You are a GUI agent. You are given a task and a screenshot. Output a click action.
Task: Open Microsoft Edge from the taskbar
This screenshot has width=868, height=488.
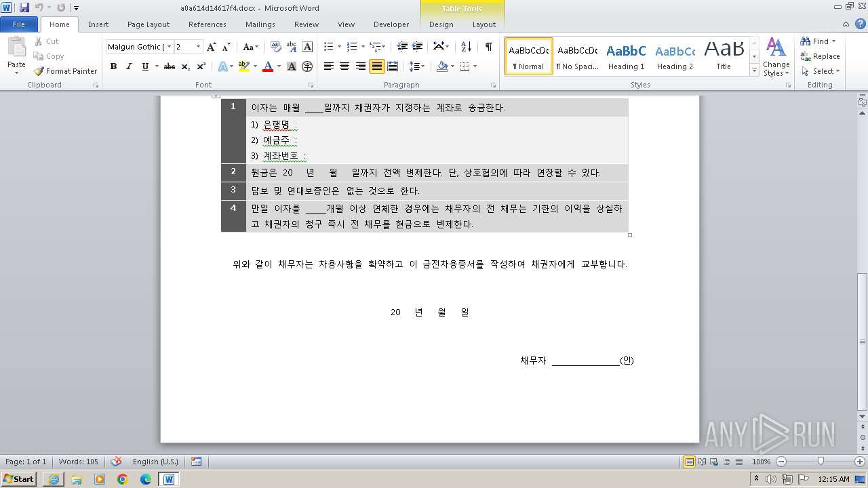coord(146,479)
